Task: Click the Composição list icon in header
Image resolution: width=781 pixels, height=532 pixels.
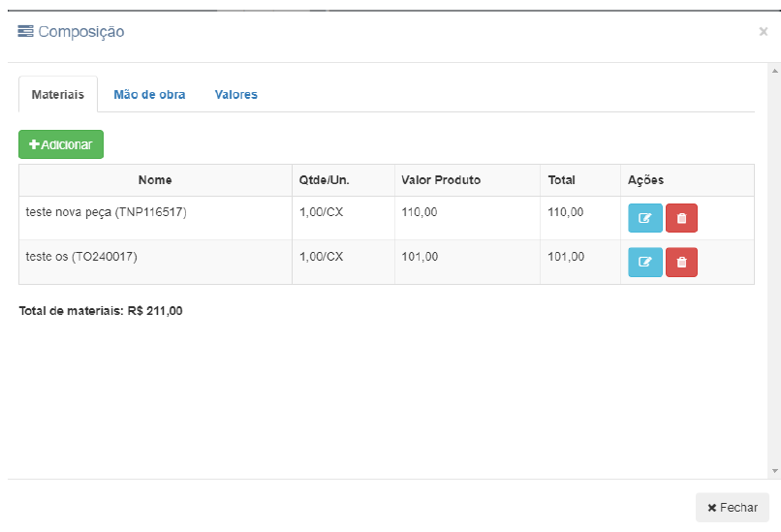Action: click(x=26, y=32)
